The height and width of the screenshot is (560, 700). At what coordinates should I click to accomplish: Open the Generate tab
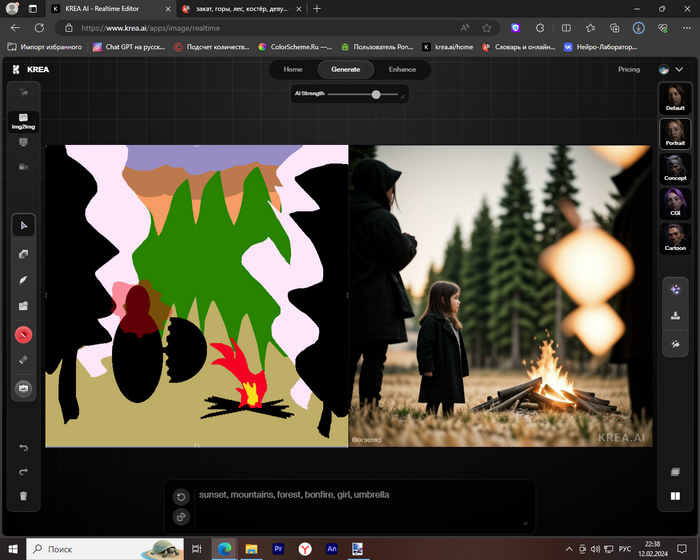coord(345,69)
